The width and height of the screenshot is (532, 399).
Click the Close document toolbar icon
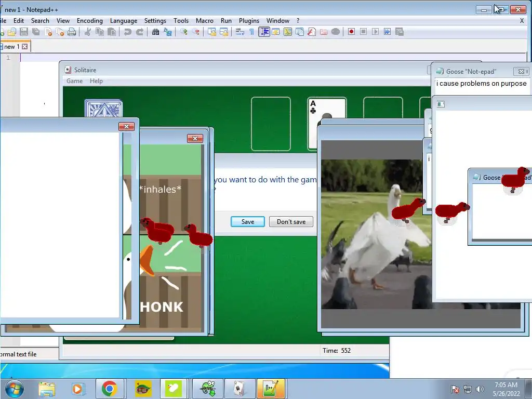48,32
